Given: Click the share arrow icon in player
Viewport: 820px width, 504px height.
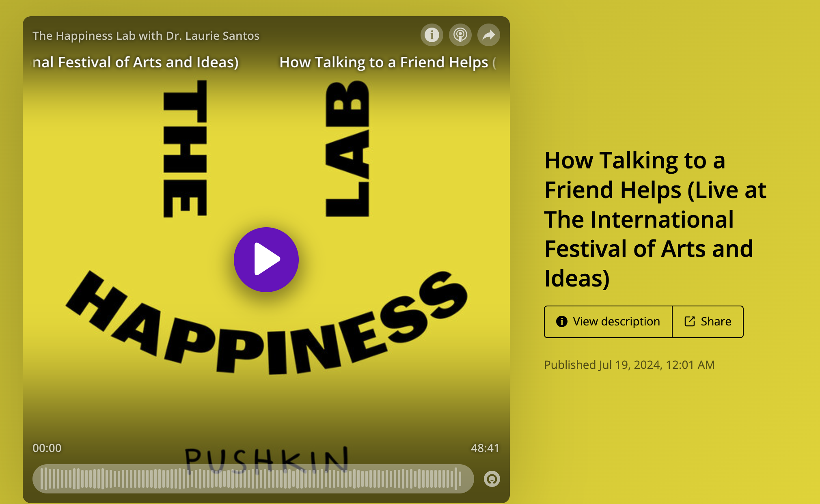Looking at the screenshot, I should pos(489,35).
